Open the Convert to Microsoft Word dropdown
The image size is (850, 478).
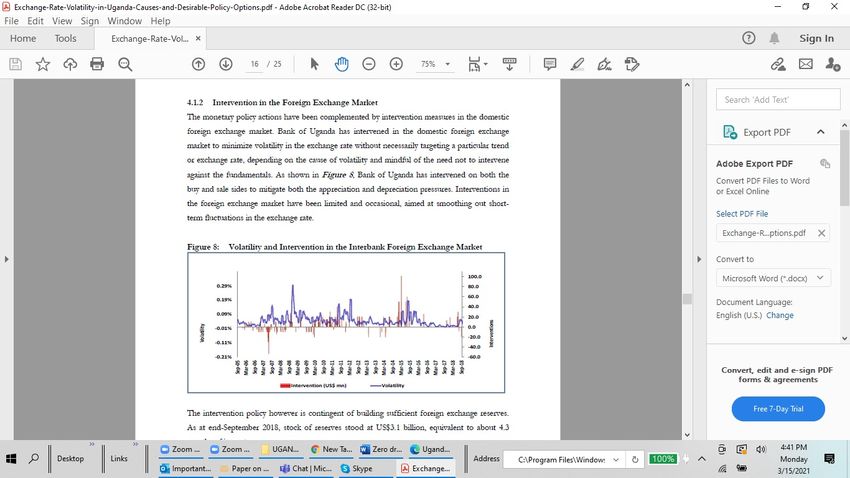pos(773,278)
